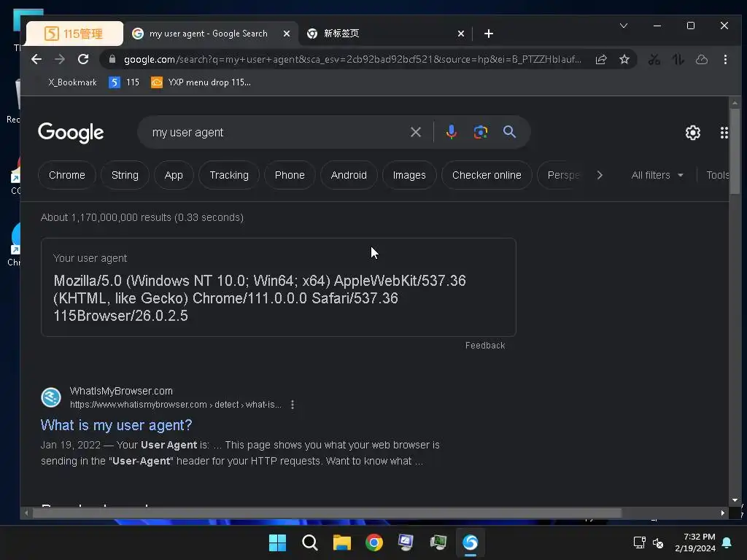Open clock showing 7:32 PM
The width and height of the screenshot is (747, 560).
point(695,542)
